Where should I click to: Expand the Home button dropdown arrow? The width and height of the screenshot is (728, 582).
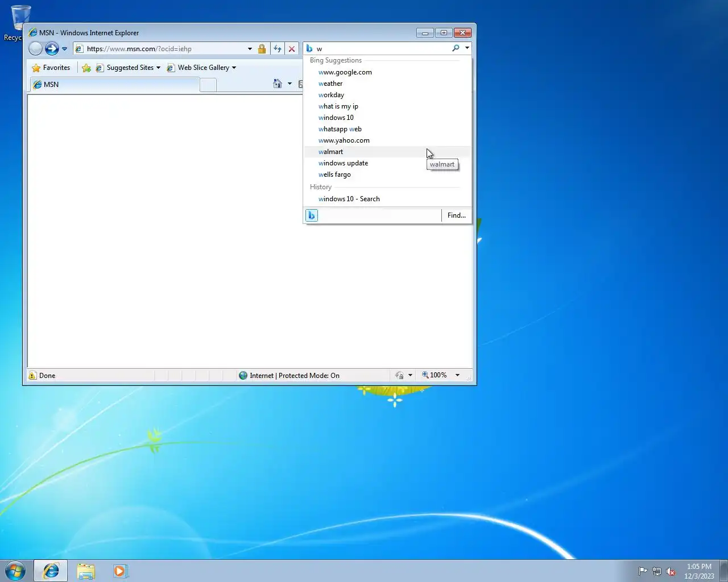tap(289, 84)
